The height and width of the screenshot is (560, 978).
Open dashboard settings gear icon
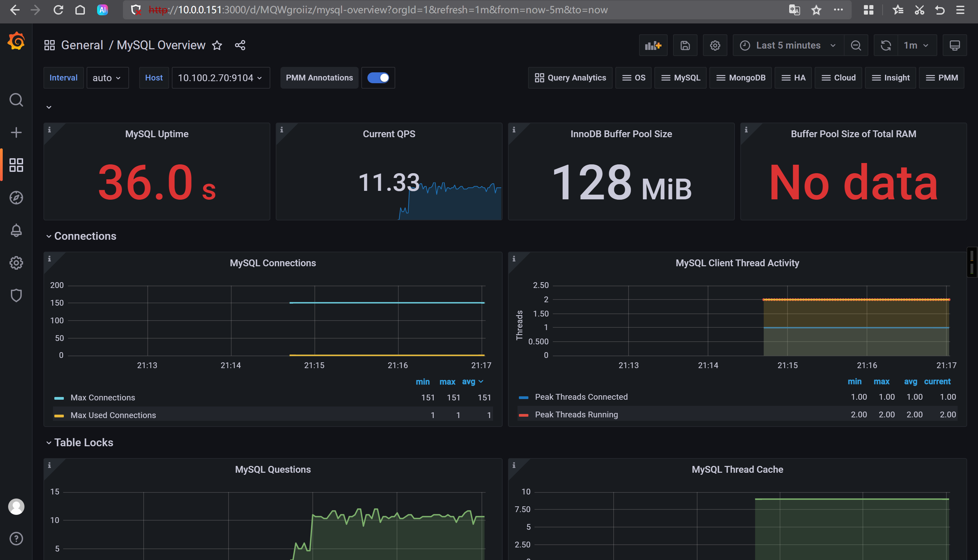pyautogui.click(x=715, y=46)
